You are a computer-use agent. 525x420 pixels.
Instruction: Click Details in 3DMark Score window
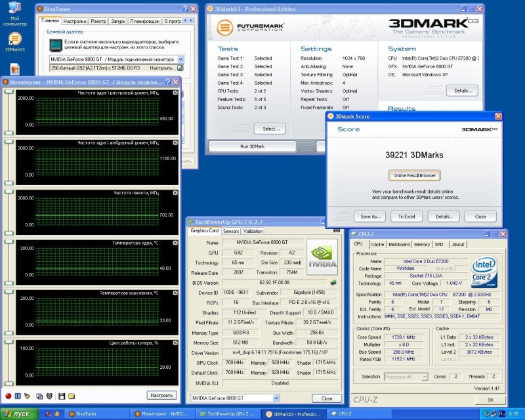(444, 217)
